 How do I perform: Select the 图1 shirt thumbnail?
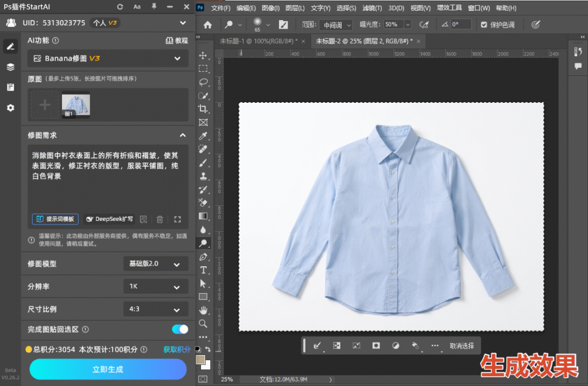76,105
